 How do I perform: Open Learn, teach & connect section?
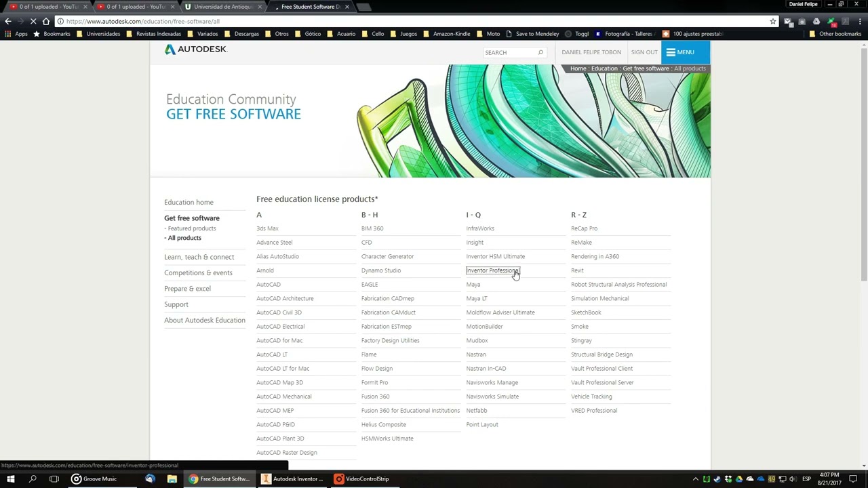pyautogui.click(x=199, y=257)
